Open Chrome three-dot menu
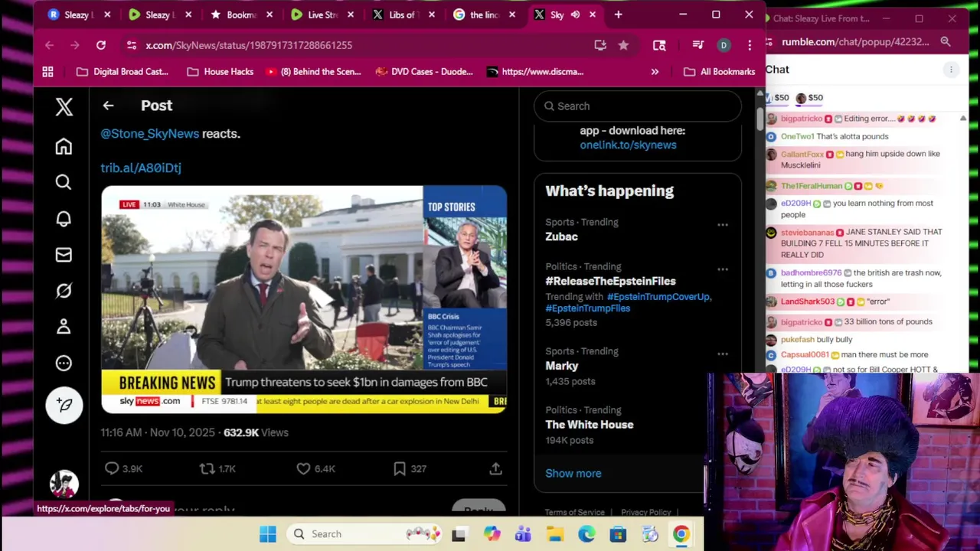 point(750,45)
